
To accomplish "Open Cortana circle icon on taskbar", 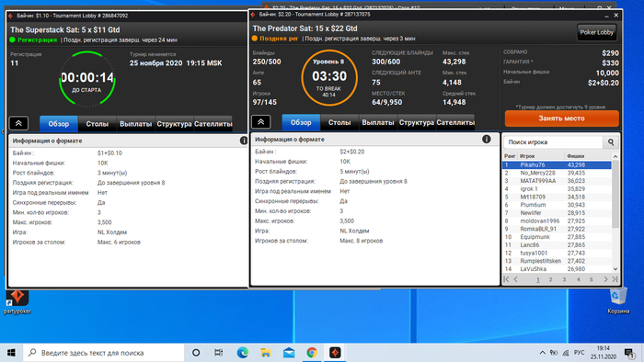I will point(196,353).
